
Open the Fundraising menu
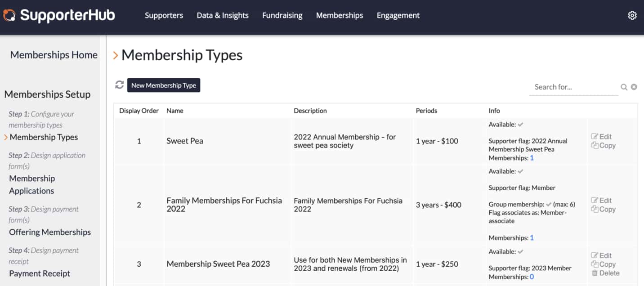(x=282, y=16)
